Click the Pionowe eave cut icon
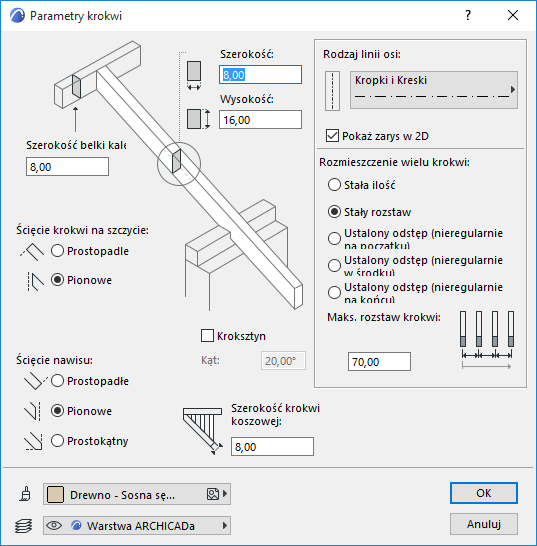537x546 pixels. click(33, 411)
